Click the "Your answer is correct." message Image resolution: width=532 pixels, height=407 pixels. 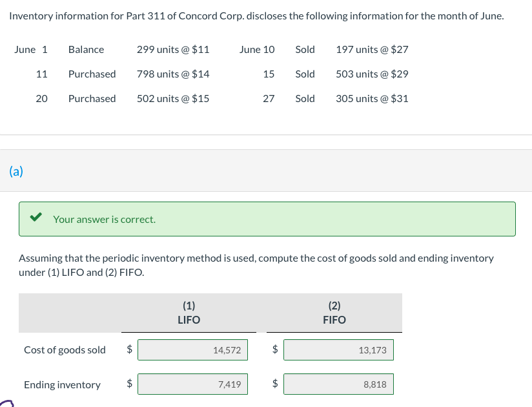point(104,219)
